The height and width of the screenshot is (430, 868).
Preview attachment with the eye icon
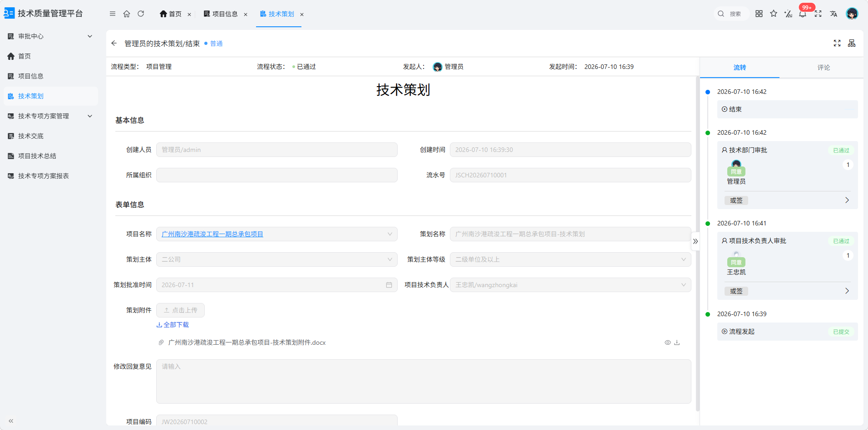[668, 342]
